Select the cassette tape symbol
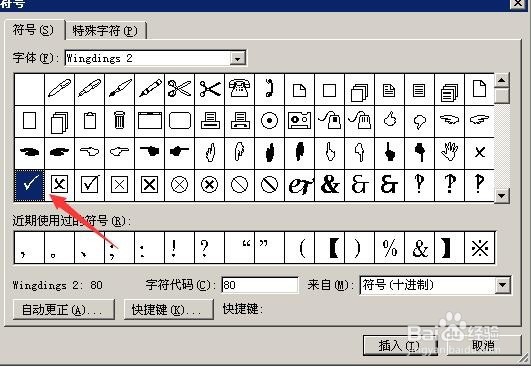531x368 pixels. click(x=299, y=121)
